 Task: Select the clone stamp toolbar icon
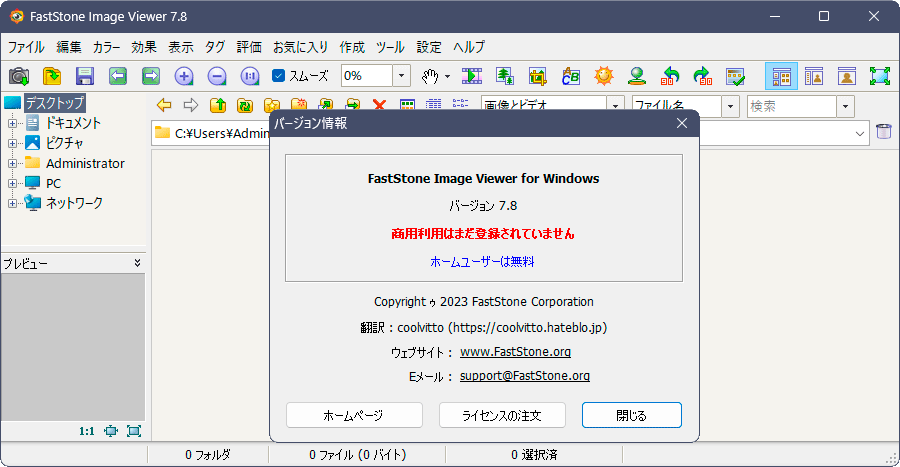637,76
